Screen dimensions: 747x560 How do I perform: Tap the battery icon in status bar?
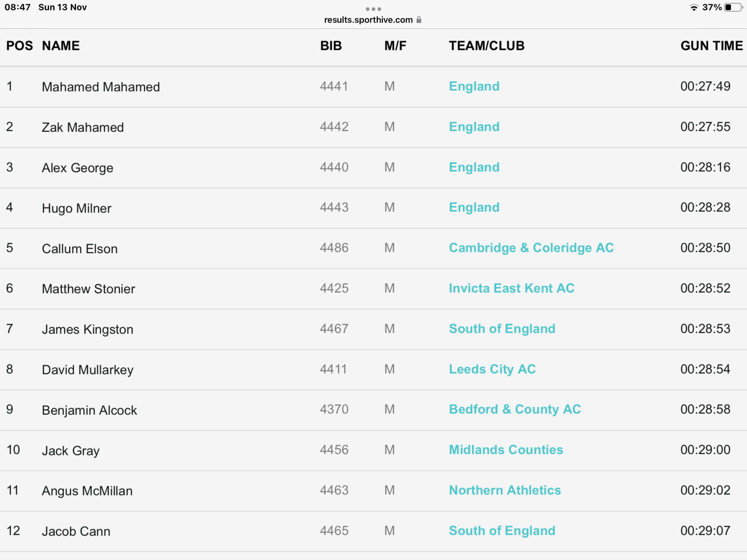click(x=733, y=7)
